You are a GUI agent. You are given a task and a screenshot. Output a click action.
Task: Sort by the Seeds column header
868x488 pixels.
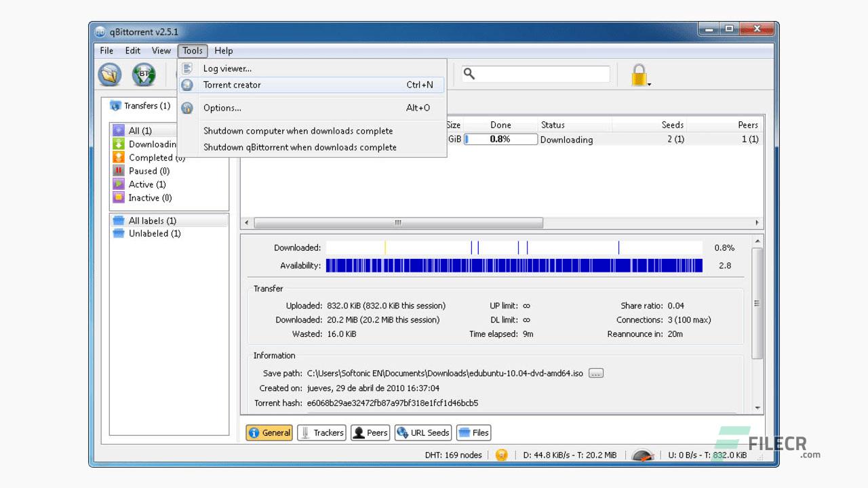pyautogui.click(x=650, y=125)
